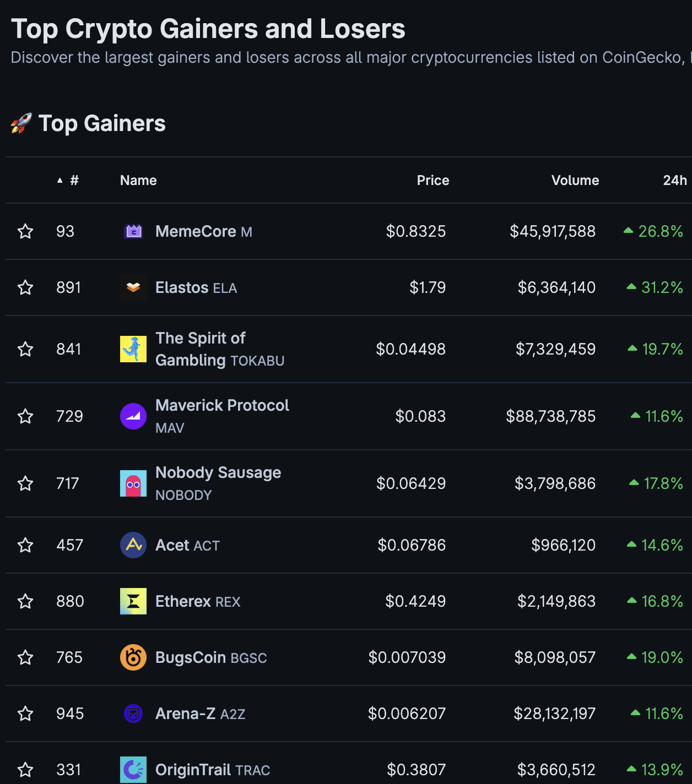The height and width of the screenshot is (784, 692).
Task: Click the Etherex coin logo icon
Action: [133, 601]
